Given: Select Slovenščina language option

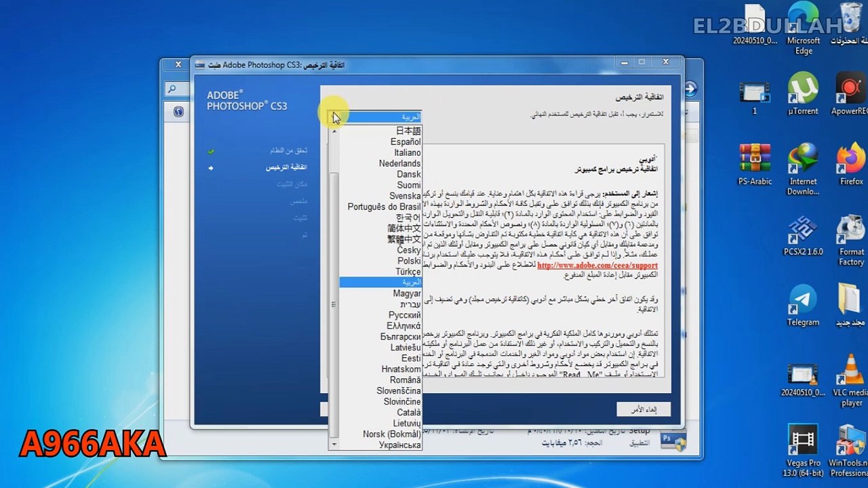Looking at the screenshot, I should 399,391.
